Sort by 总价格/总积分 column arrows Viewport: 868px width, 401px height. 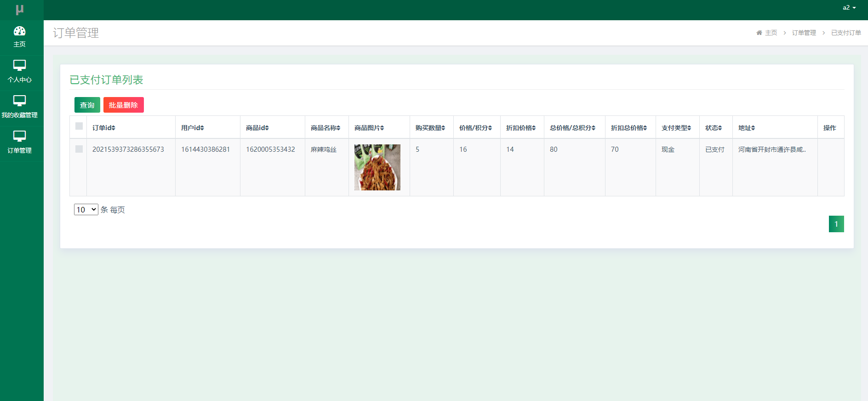coord(594,128)
